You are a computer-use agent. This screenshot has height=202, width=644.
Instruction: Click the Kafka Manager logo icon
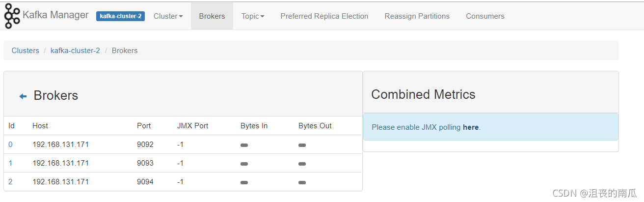click(12, 16)
